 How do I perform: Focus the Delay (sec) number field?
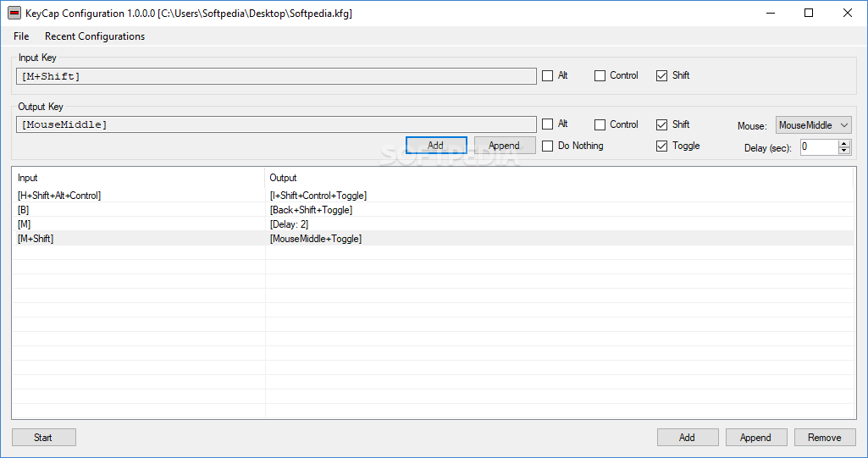click(x=819, y=146)
